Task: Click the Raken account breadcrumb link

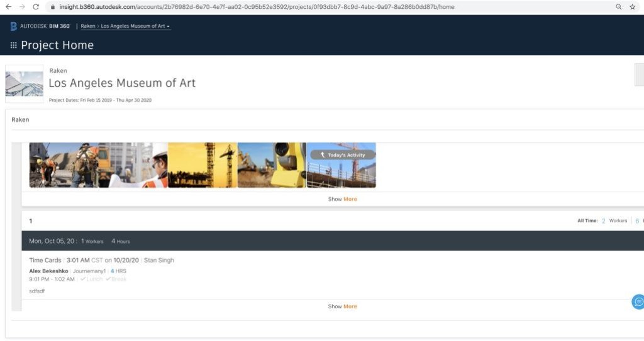Action: (88, 26)
